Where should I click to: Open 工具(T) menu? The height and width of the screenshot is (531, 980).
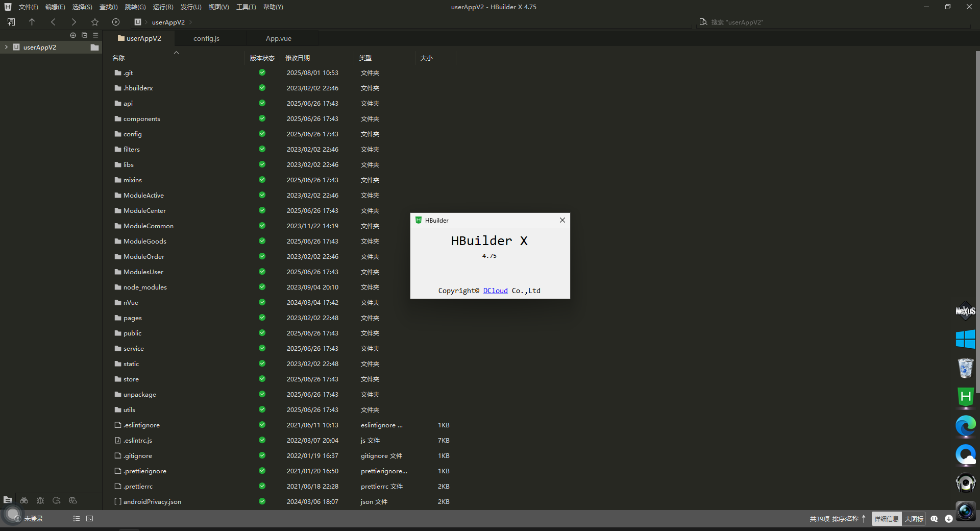point(246,7)
